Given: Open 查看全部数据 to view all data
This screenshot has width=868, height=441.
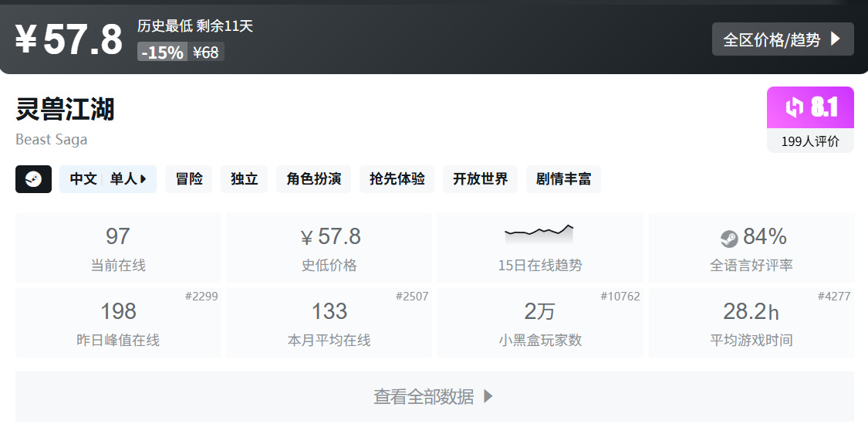Looking at the screenshot, I should (x=434, y=397).
